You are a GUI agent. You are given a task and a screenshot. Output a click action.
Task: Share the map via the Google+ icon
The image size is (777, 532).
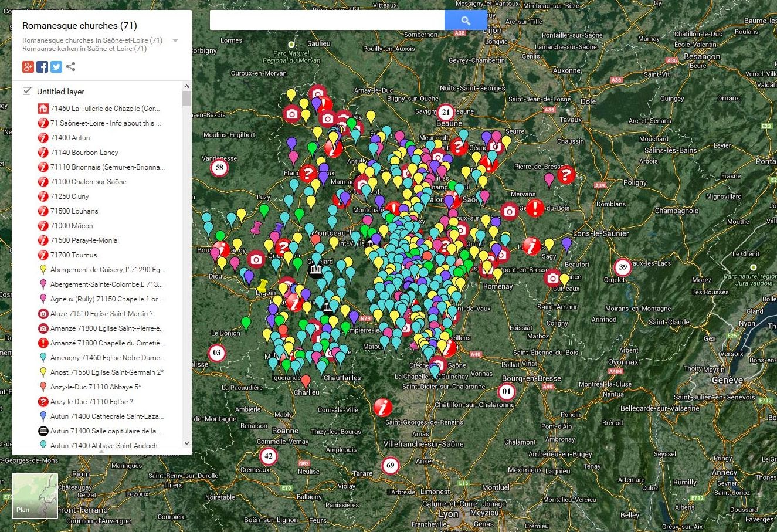click(x=28, y=66)
